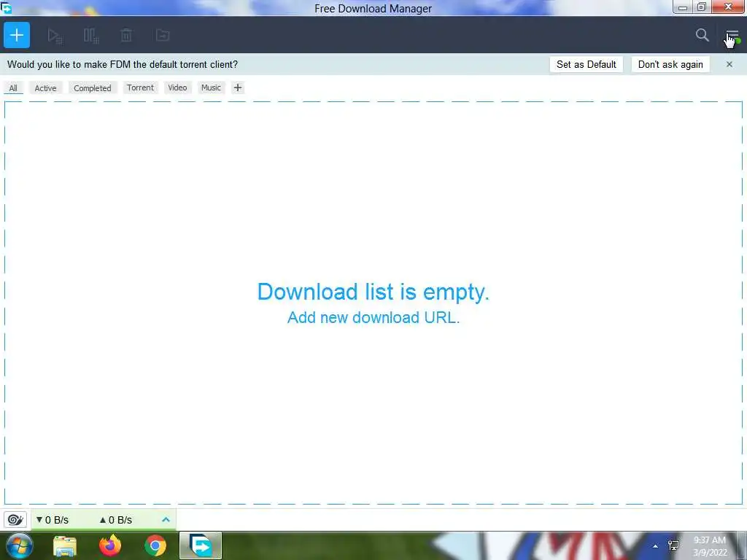Click the Don't ask again button
The image size is (747, 560).
[x=670, y=64]
